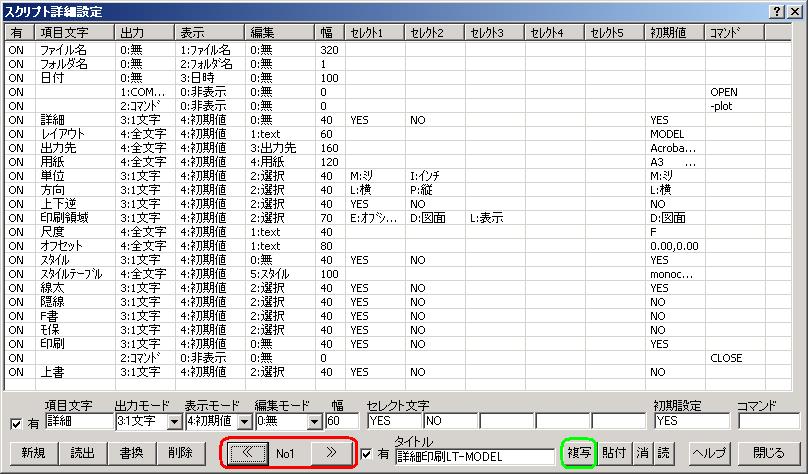The height and width of the screenshot is (474, 808).
Task: Click the 読出 load button
Action: coord(83,452)
